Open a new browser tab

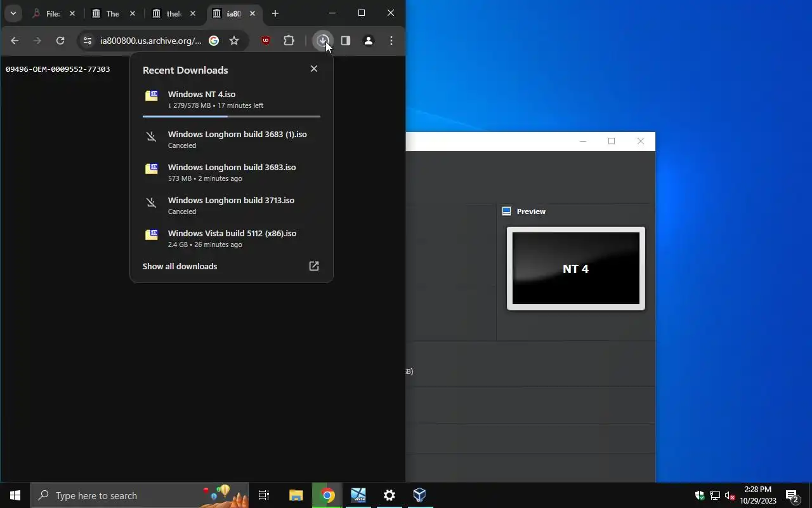275,13
